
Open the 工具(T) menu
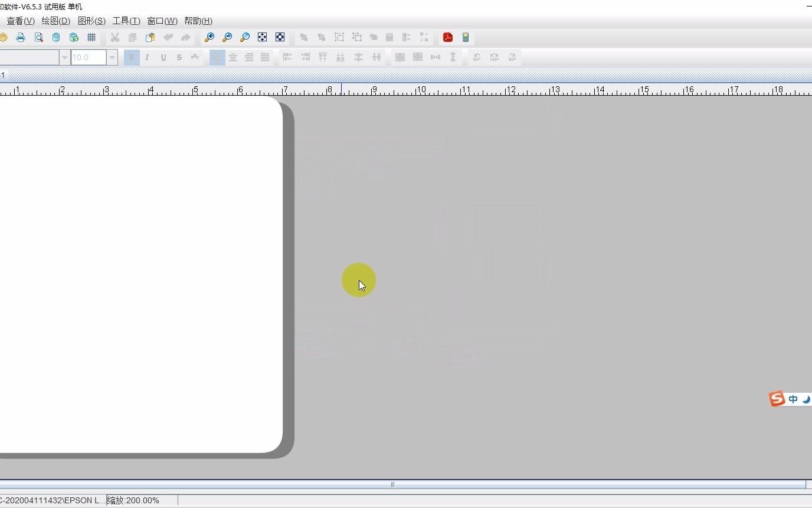(x=126, y=21)
